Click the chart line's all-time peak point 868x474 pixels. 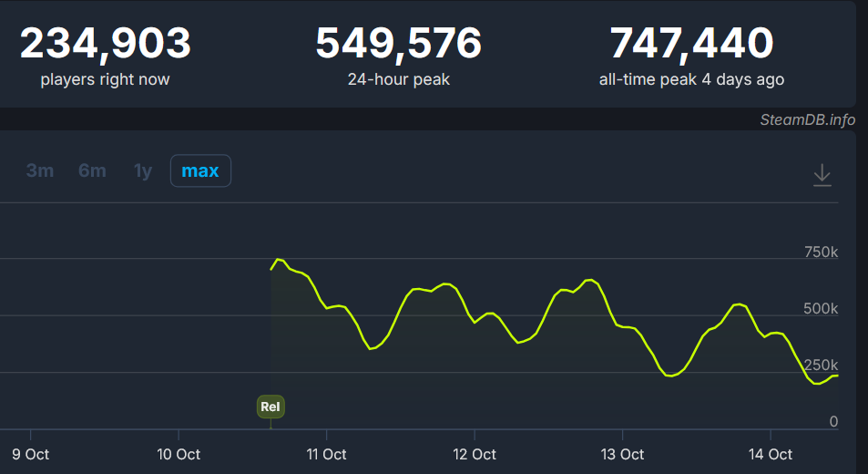(279, 259)
